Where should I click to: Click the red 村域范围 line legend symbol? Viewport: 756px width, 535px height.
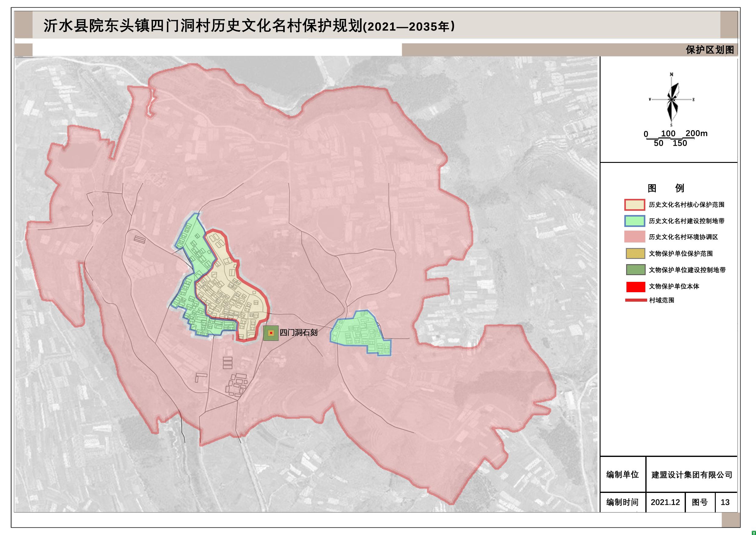tap(636, 300)
